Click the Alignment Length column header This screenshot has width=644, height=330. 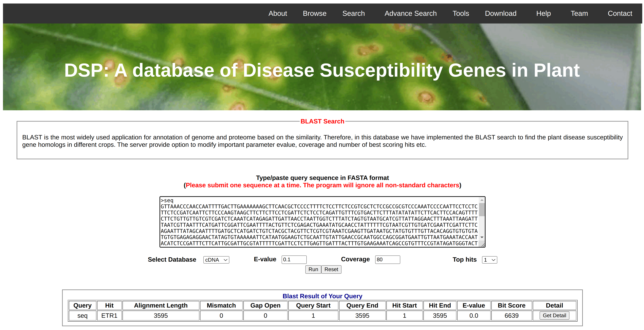tap(161, 305)
